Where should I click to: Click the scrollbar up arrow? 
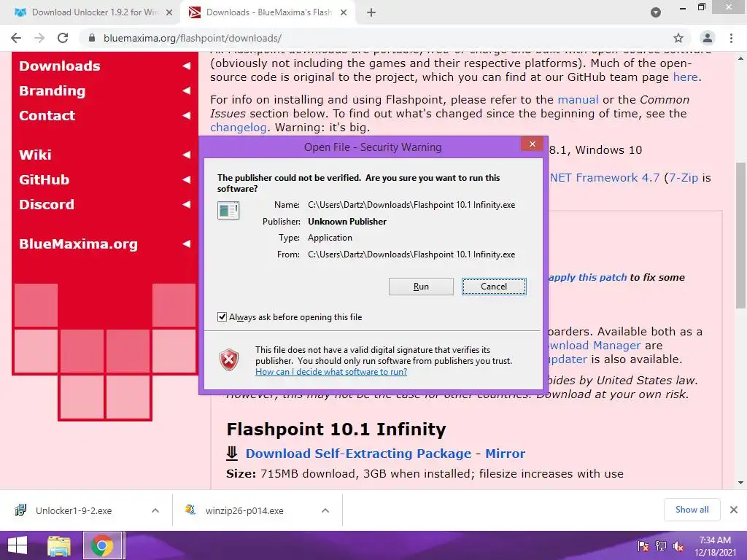(740, 59)
